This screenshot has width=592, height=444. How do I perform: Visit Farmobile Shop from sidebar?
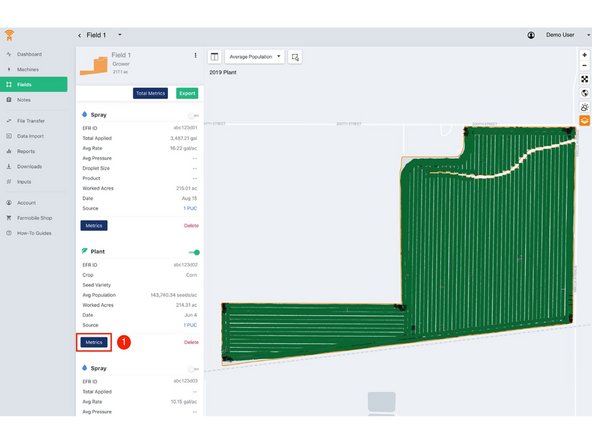click(x=35, y=218)
